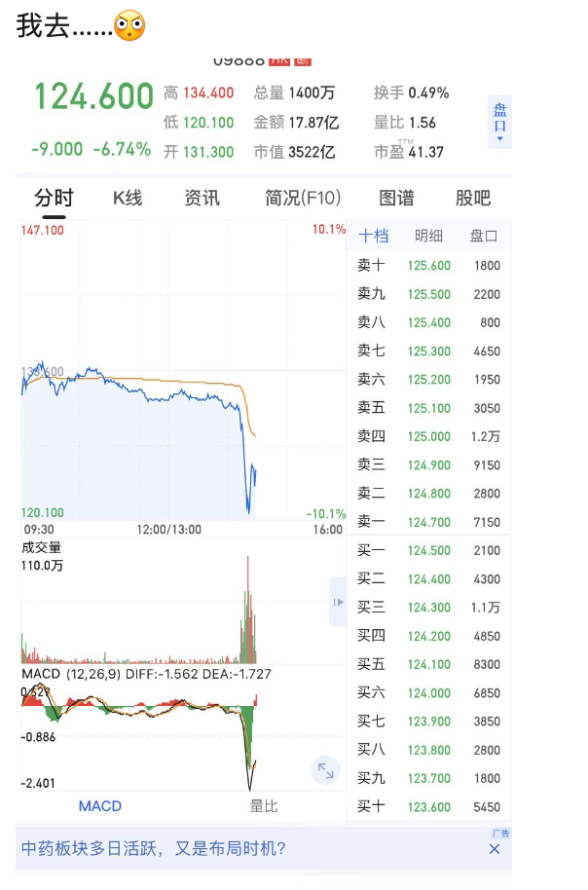Select the MACD indicator button
This screenshot has width=588, height=890.
[99, 806]
